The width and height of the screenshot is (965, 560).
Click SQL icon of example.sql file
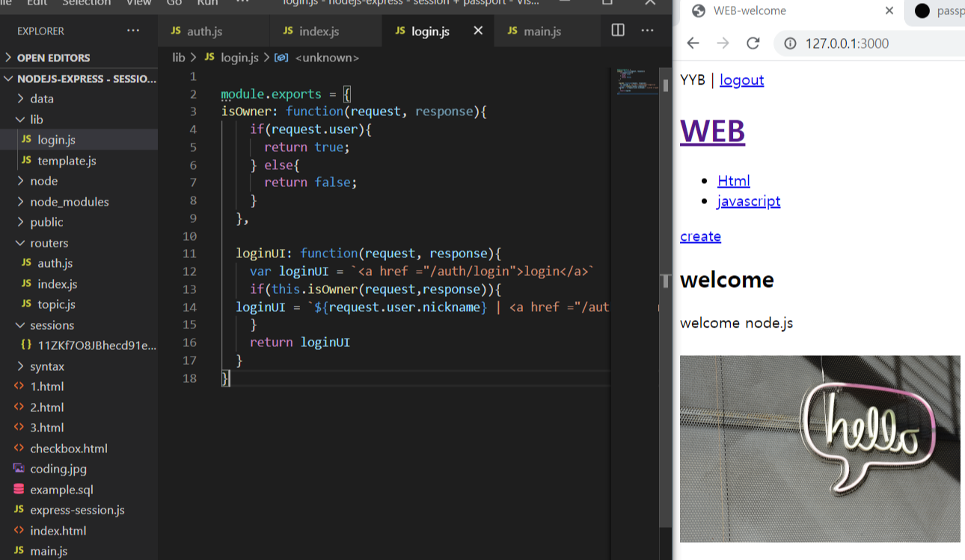point(19,489)
